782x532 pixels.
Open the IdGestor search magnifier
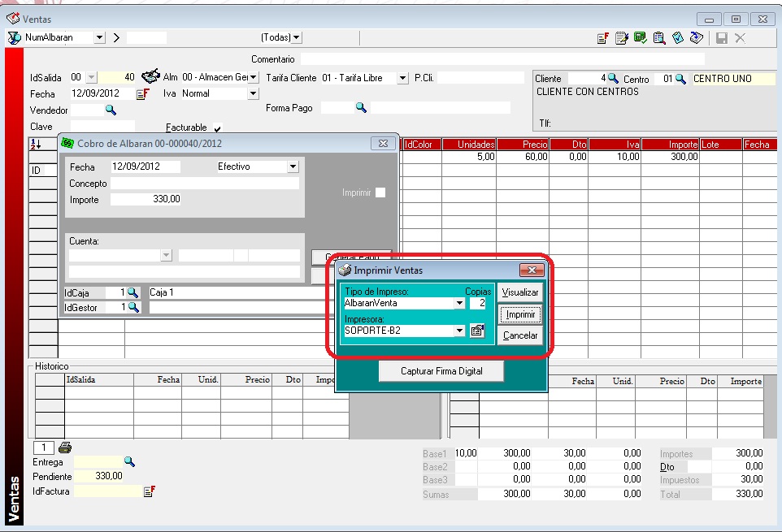(133, 307)
